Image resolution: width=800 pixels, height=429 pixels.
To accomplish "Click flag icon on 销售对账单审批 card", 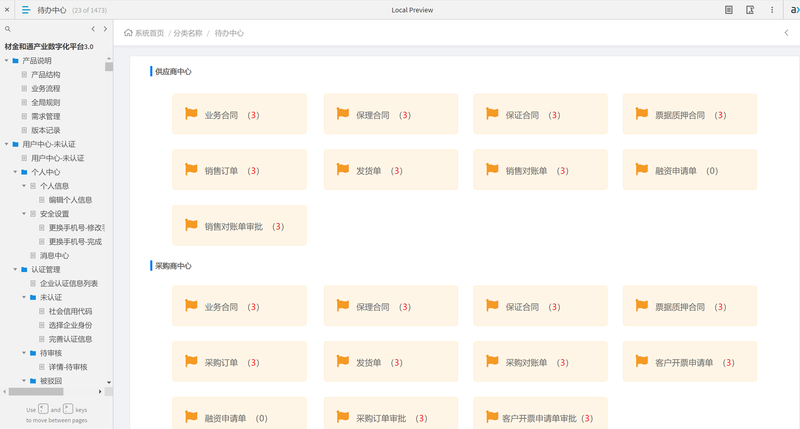I will (x=191, y=224).
